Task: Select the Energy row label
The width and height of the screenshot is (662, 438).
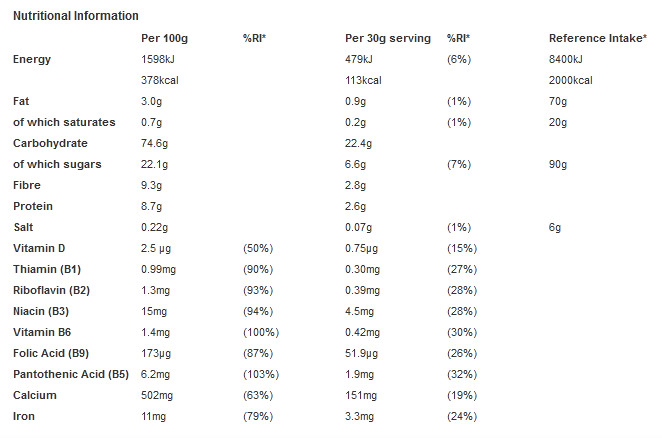Action: point(31,59)
